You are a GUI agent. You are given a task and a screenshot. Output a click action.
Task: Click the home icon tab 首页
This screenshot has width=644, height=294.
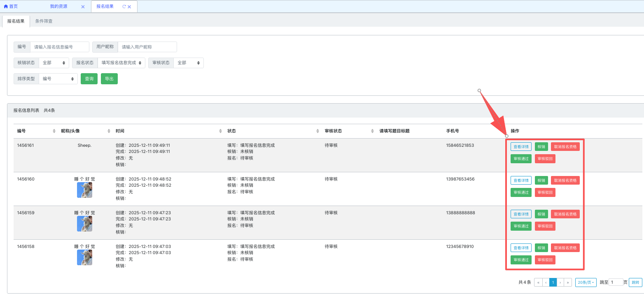[x=11, y=7]
